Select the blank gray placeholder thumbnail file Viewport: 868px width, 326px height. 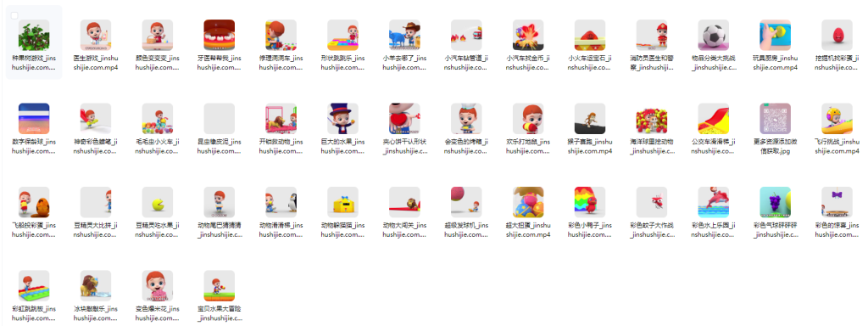(x=220, y=119)
